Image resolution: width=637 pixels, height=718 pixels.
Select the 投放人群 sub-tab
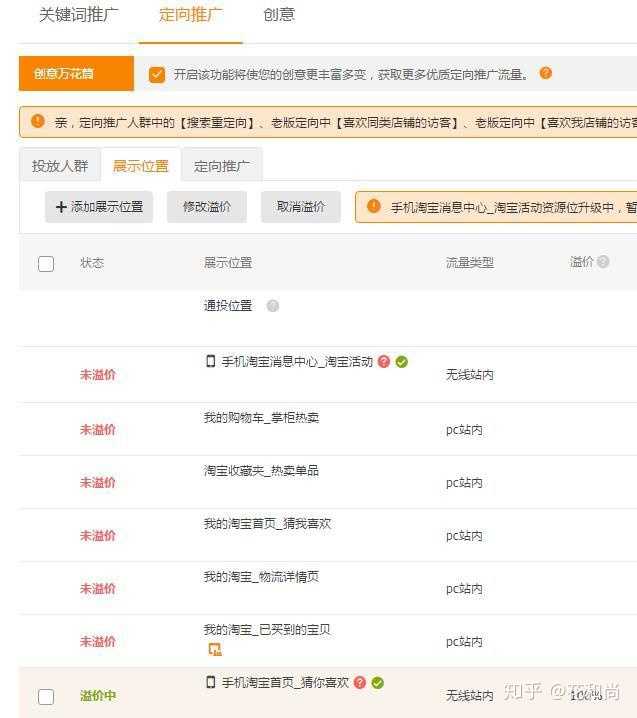click(x=60, y=166)
